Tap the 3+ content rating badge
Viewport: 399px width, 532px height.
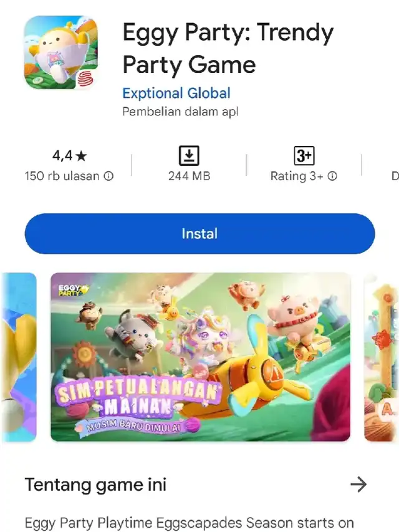(304, 156)
